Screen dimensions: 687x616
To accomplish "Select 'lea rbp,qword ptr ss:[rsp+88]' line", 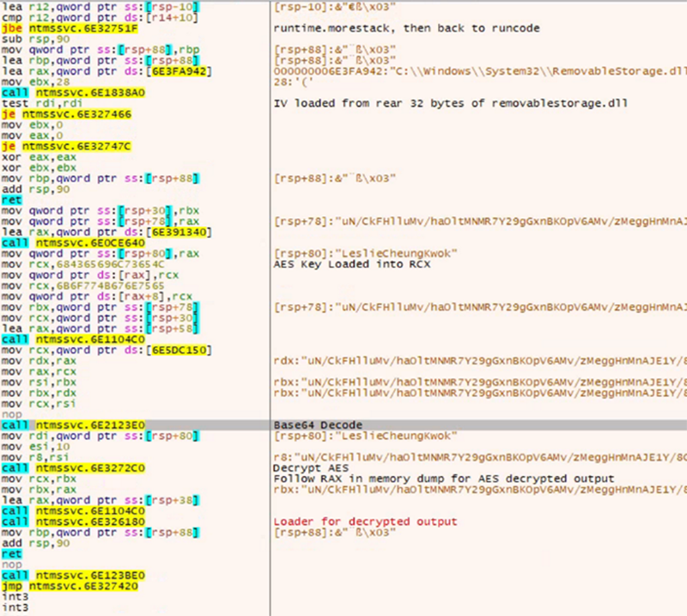I will pyautogui.click(x=100, y=60).
